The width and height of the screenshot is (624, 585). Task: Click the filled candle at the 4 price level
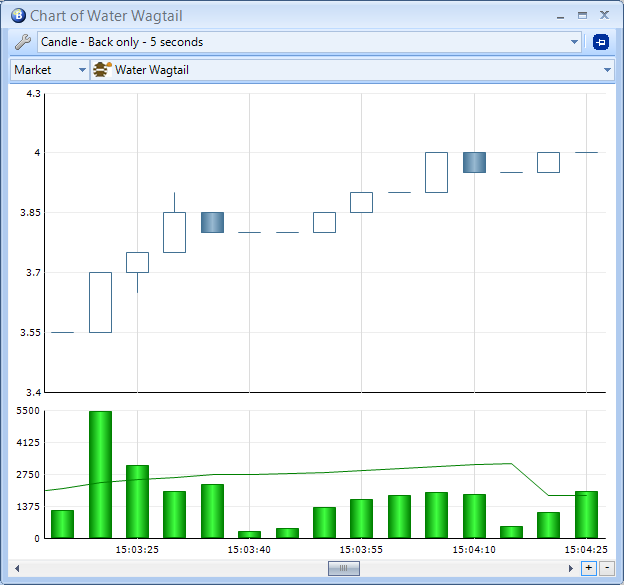[x=474, y=162]
